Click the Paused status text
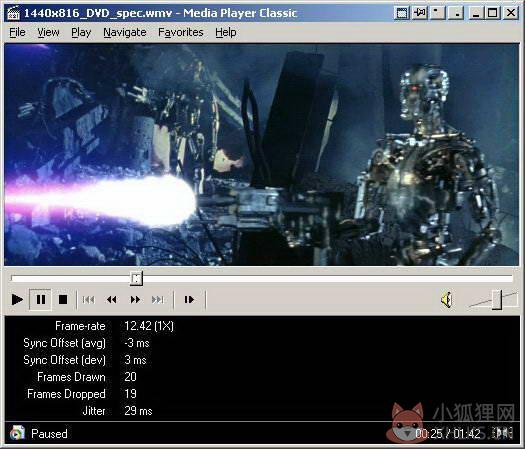The image size is (525, 449). pyautogui.click(x=49, y=434)
